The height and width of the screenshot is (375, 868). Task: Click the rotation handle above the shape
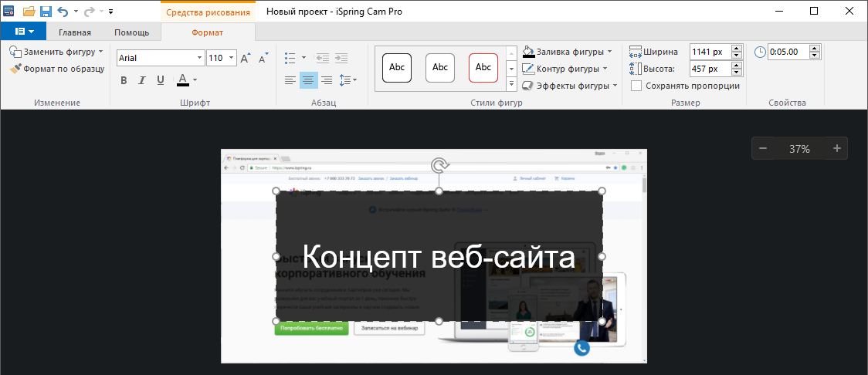tap(439, 165)
